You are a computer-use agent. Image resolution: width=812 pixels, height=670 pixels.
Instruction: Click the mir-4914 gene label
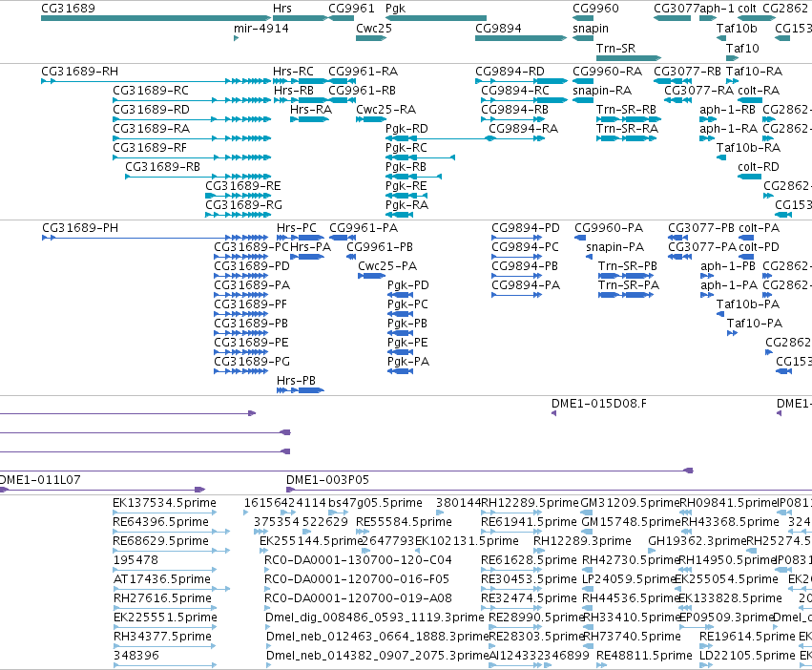click(261, 29)
